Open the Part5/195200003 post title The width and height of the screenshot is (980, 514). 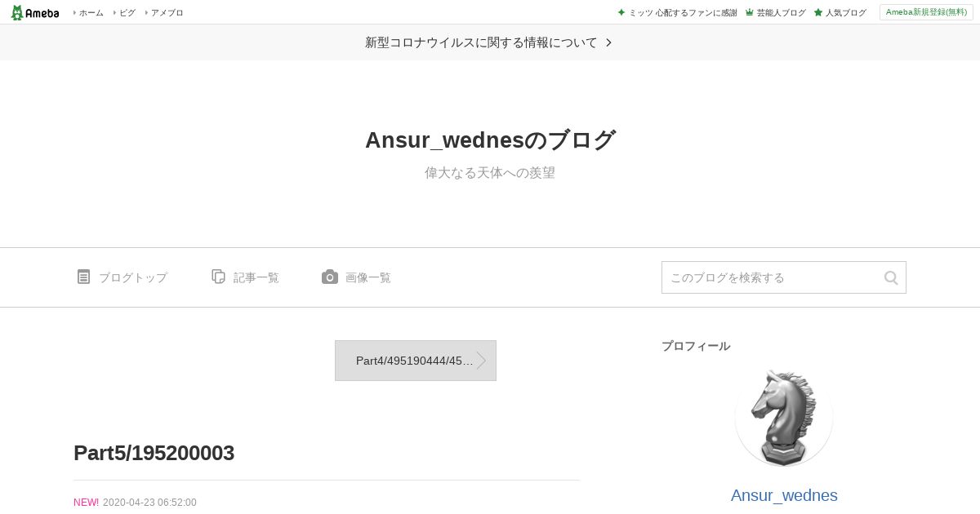(154, 453)
